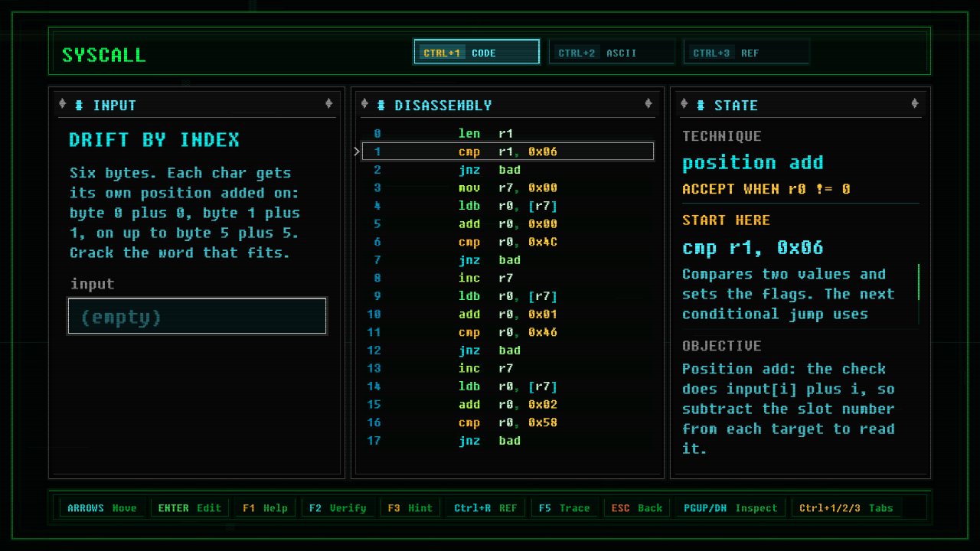Select disassembly line 3 mov r7, 0x00
This screenshot has height=551, width=980.
(508, 187)
